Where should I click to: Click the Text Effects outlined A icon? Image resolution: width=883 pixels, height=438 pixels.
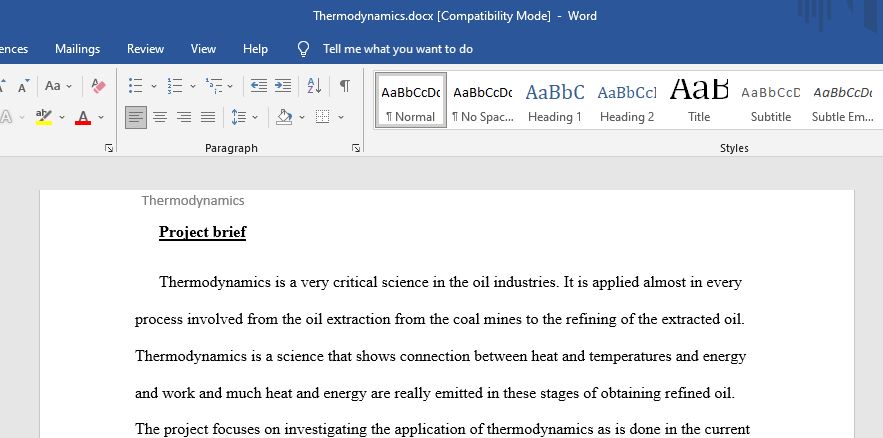tap(6, 117)
